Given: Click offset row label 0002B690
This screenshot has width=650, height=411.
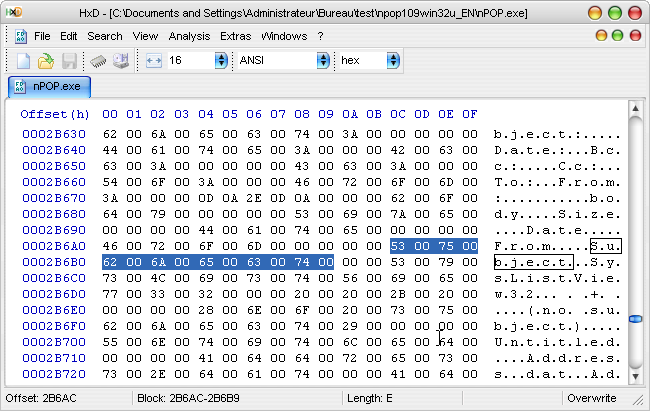Looking at the screenshot, I should coord(54,230).
